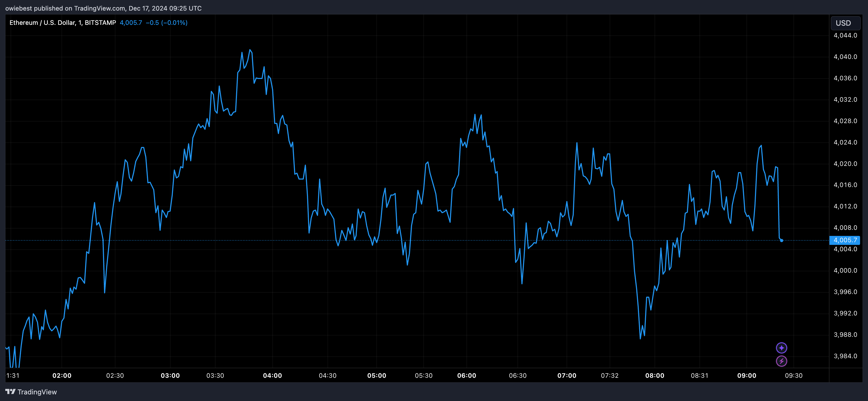Click the Ethereum / U.S. Dollar symbol title
The width and height of the screenshot is (868, 401).
(63, 22)
